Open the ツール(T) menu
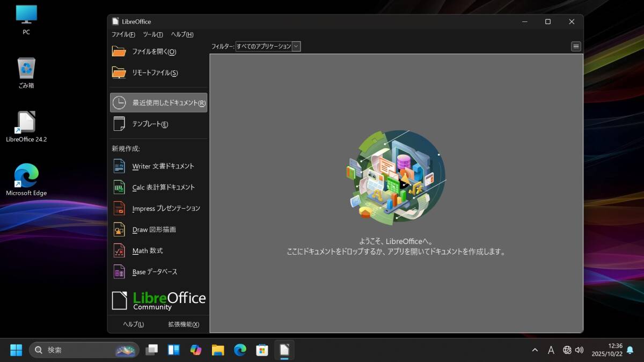This screenshot has width=644, height=362. tap(153, 34)
